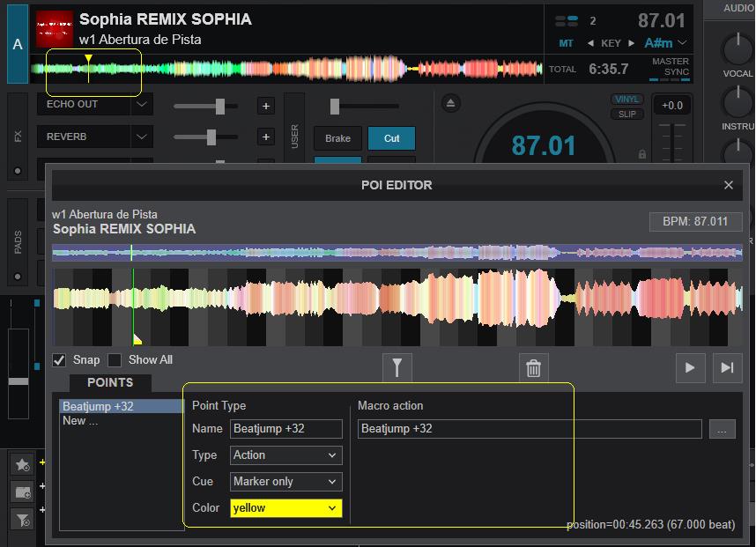The image size is (756, 547).
Task: Toggle SYNC on deck A
Action: (677, 72)
